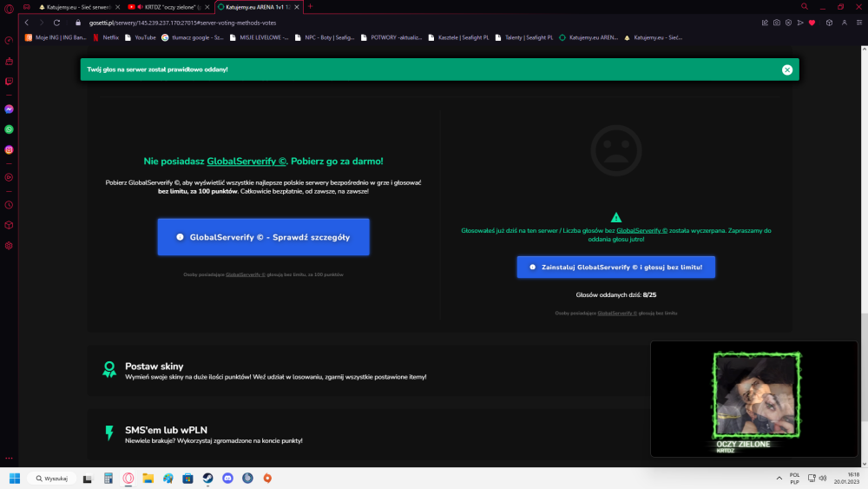Viewport: 868px width, 489px height.
Task: Open History clock icon in the sidebar
Action: [9, 205]
